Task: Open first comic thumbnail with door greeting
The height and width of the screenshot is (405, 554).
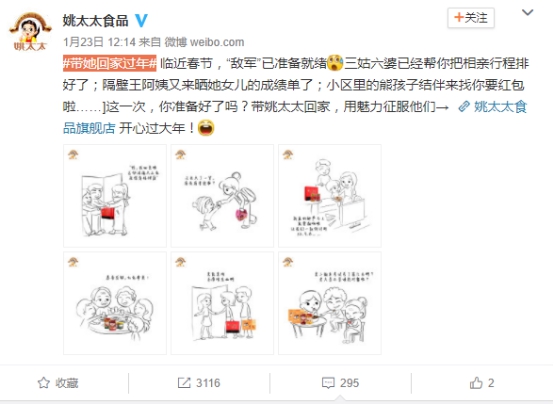Action: click(x=115, y=196)
